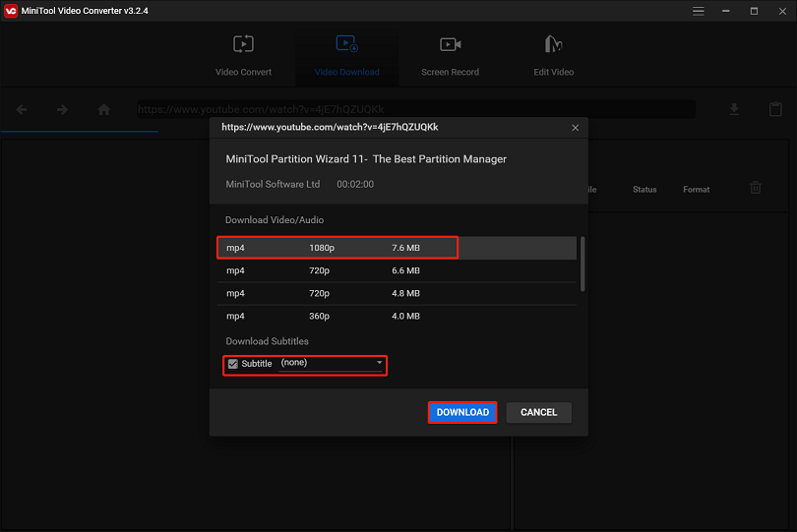Open the Subtitle (none) dropdown
Image resolution: width=797 pixels, height=532 pixels.
[x=331, y=363]
